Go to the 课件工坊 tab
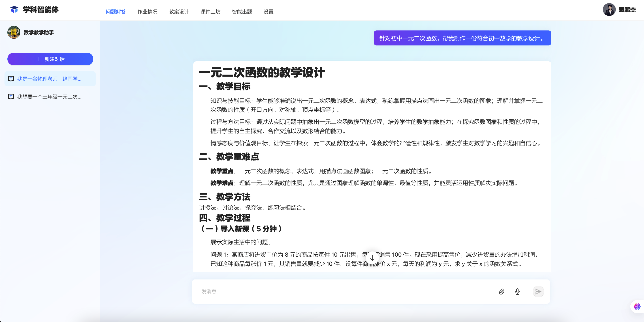The image size is (644, 322). tap(210, 12)
